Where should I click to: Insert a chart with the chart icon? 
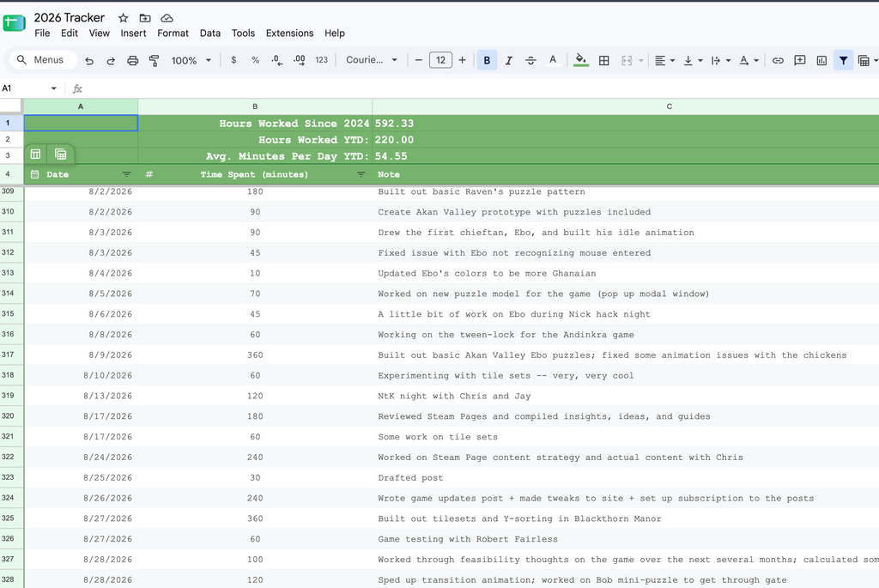pos(821,61)
